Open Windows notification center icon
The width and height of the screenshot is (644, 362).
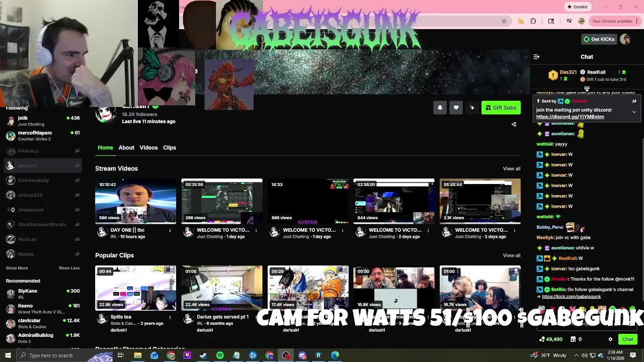coord(633,355)
